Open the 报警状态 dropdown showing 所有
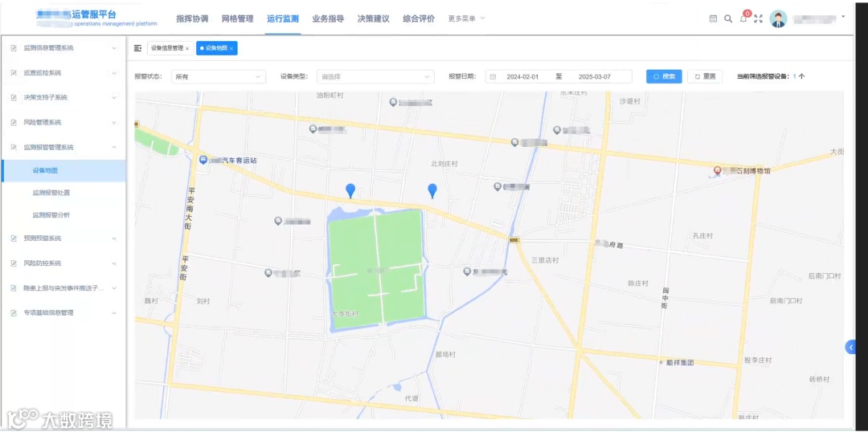This screenshot has width=868, height=436. pos(218,77)
